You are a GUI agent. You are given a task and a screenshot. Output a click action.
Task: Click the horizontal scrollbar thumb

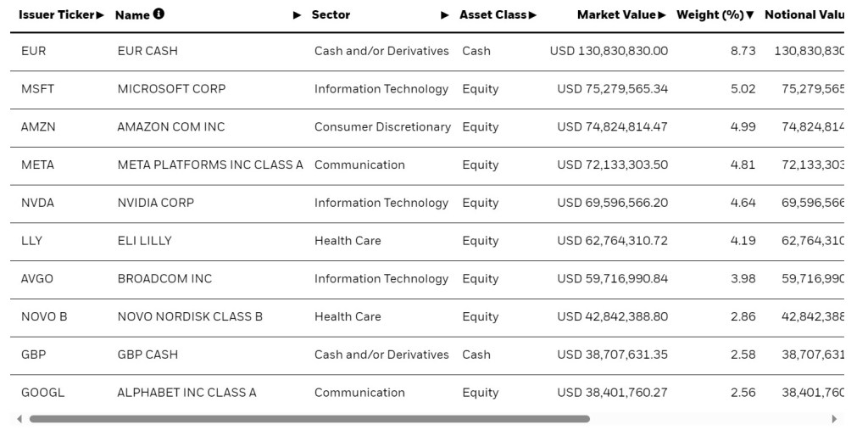[309, 419]
